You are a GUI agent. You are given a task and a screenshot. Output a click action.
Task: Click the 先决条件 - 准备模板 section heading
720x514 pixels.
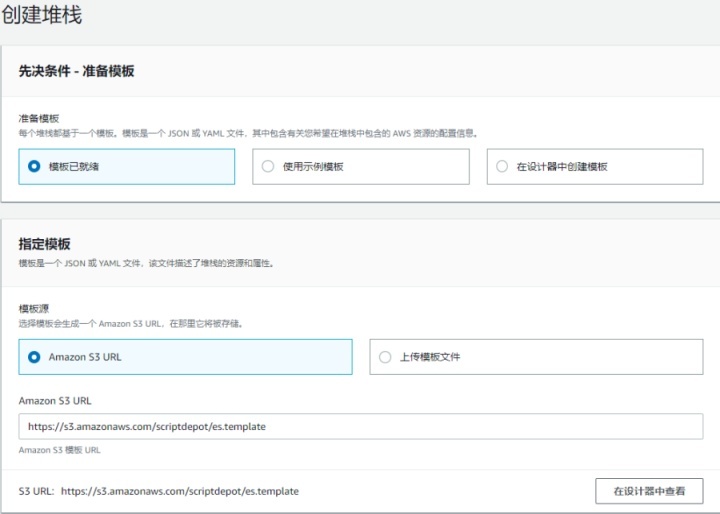76,71
